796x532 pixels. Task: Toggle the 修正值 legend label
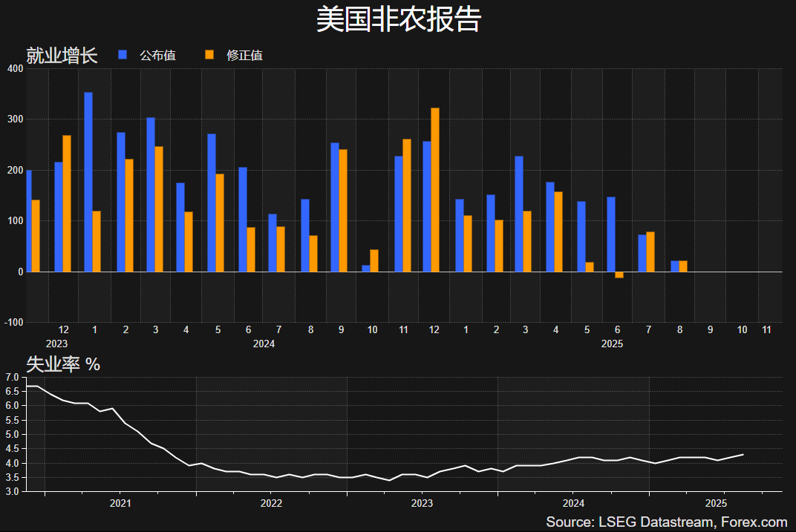244,56
